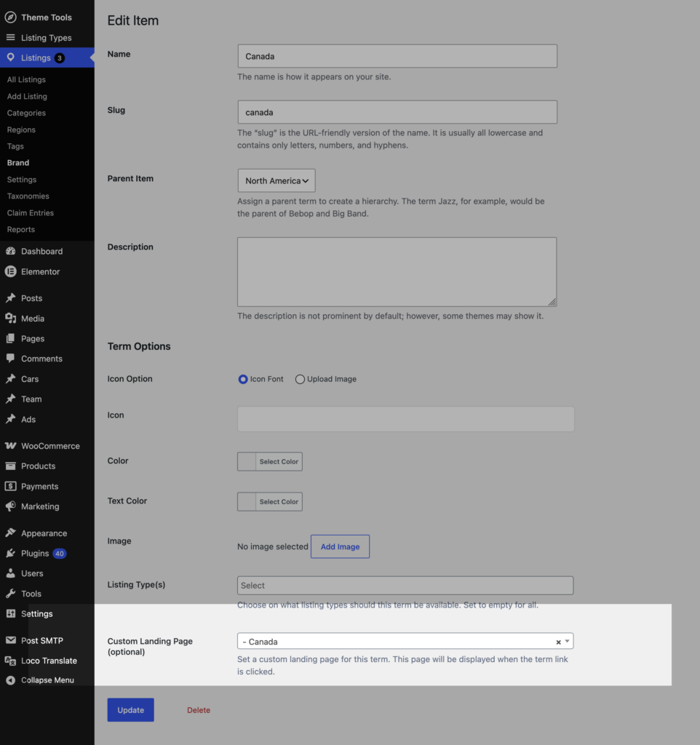Click the Ads pushpin icon
Viewport: 700px width, 745px height.
click(x=10, y=419)
